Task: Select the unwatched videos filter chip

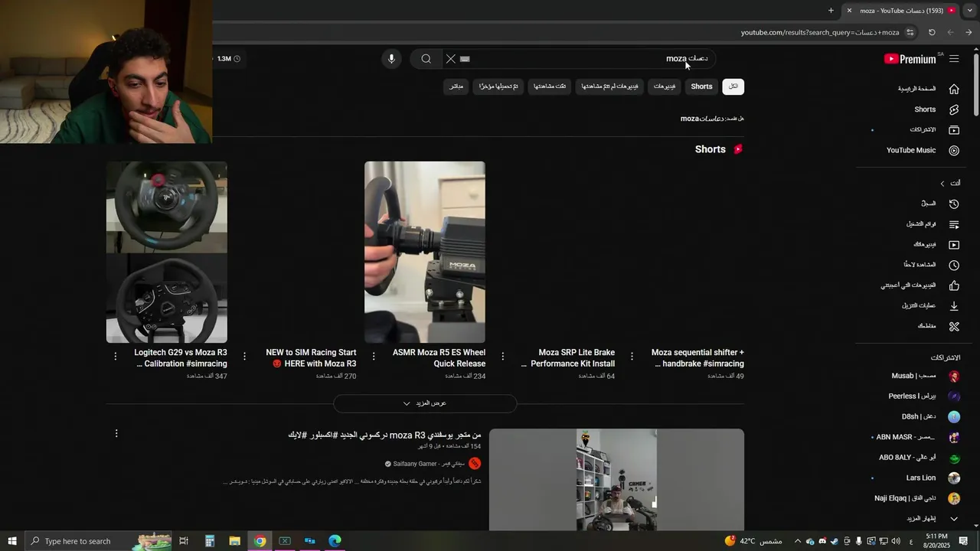Action: point(609,86)
